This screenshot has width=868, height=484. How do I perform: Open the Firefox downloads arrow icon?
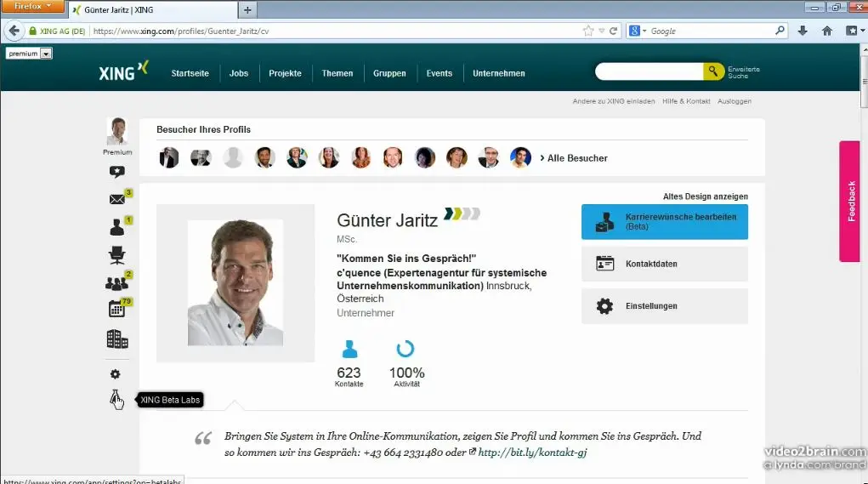[x=803, y=31]
